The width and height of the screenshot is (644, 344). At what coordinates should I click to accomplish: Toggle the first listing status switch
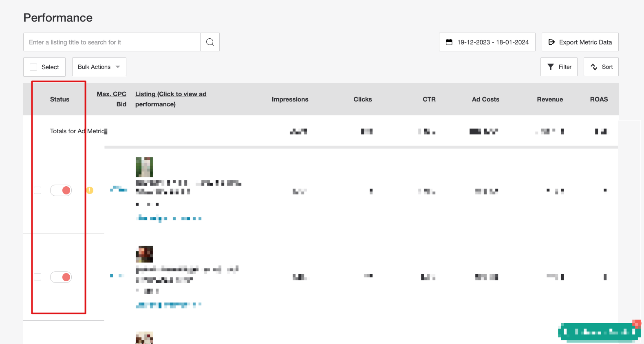click(61, 190)
